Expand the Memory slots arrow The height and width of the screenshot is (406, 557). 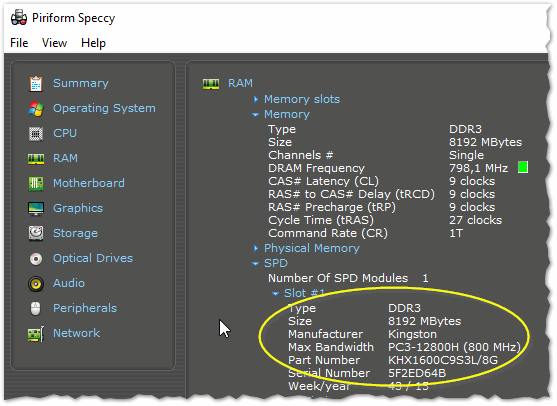(x=256, y=99)
